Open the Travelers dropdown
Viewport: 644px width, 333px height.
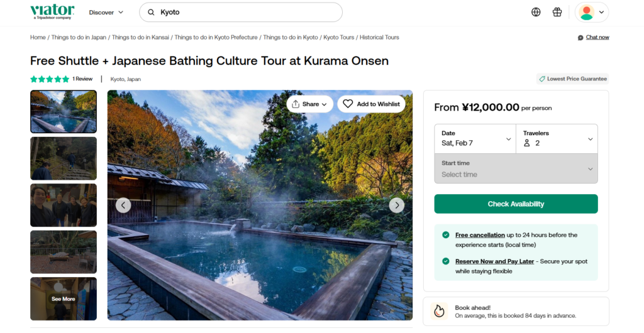pos(557,139)
